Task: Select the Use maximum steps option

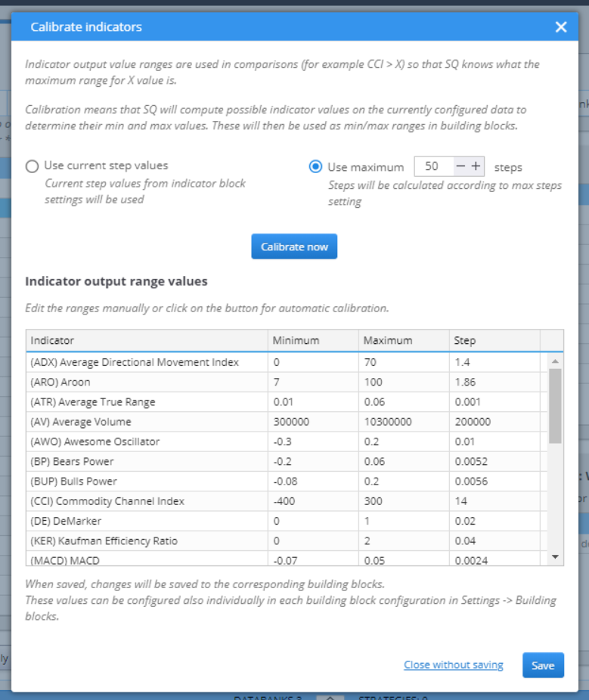Action: point(315,167)
